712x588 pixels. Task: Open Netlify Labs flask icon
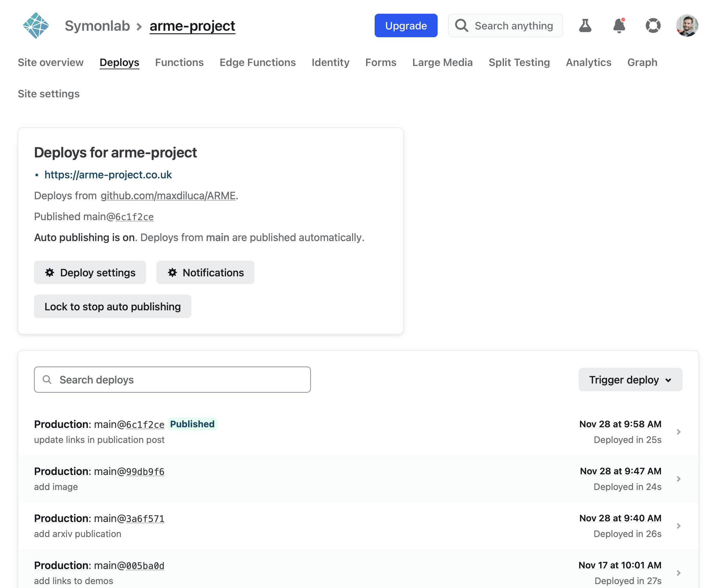tap(585, 25)
